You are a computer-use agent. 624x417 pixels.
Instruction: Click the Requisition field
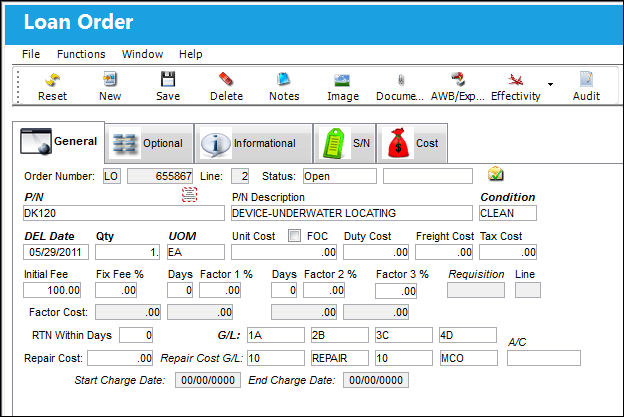click(476, 290)
